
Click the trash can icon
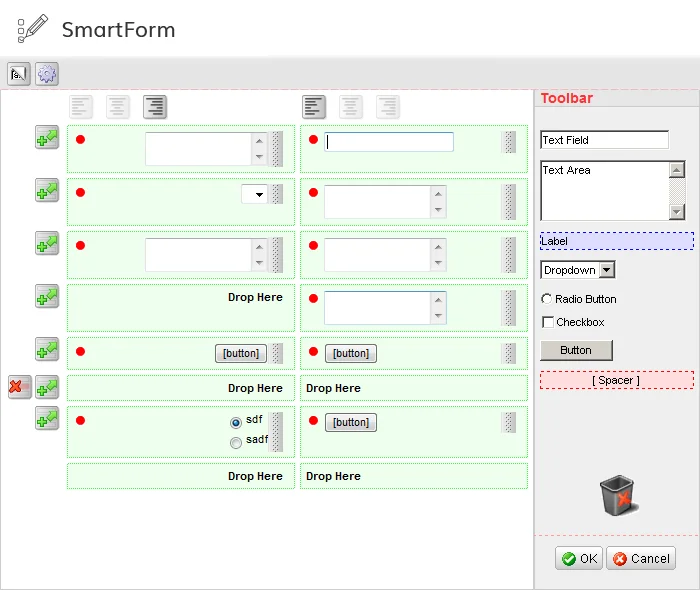pyautogui.click(x=617, y=496)
